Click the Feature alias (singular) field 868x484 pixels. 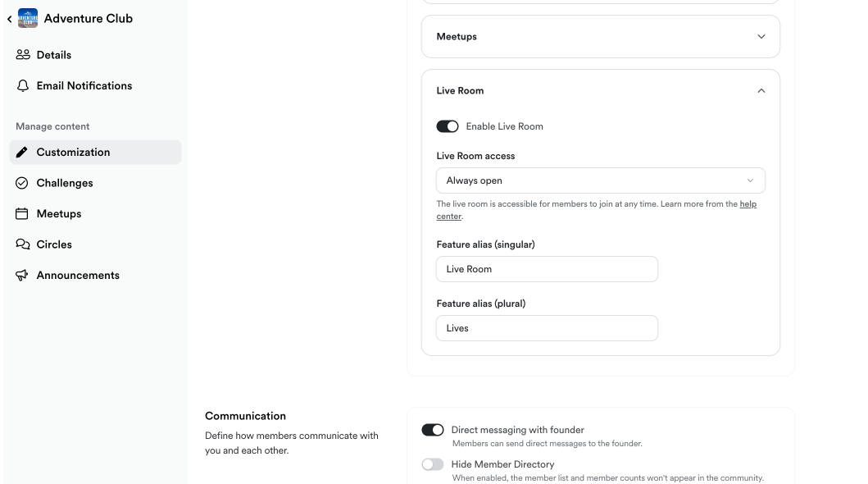coord(547,269)
